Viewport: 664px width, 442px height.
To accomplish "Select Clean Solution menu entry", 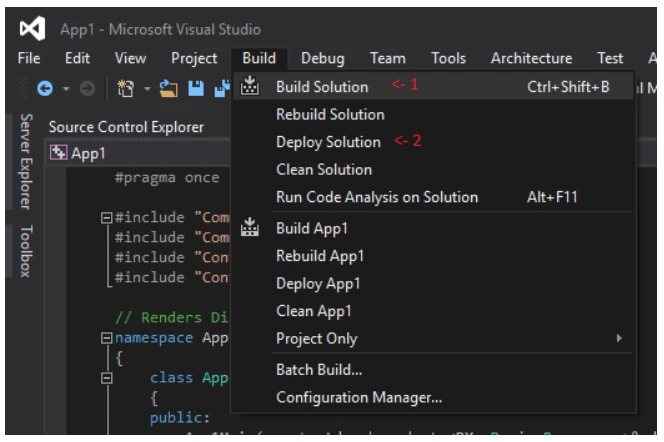I will (x=433, y=169).
